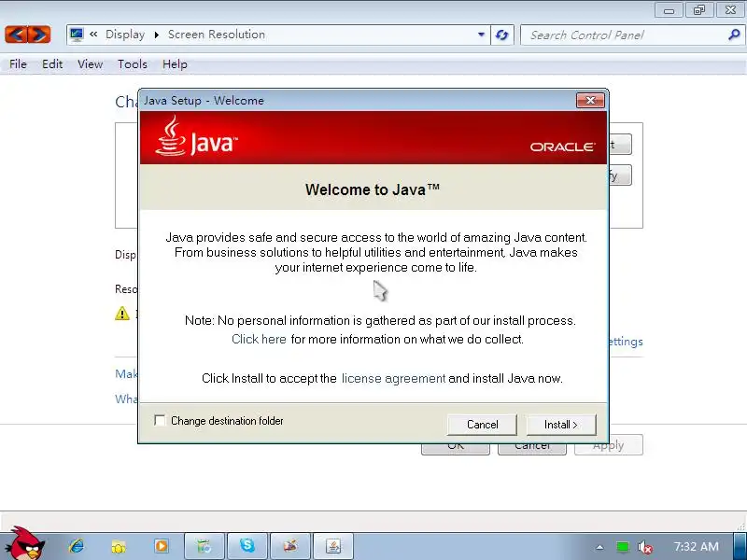The image size is (747, 560).
Task: Open the Click here information link
Action: click(259, 339)
